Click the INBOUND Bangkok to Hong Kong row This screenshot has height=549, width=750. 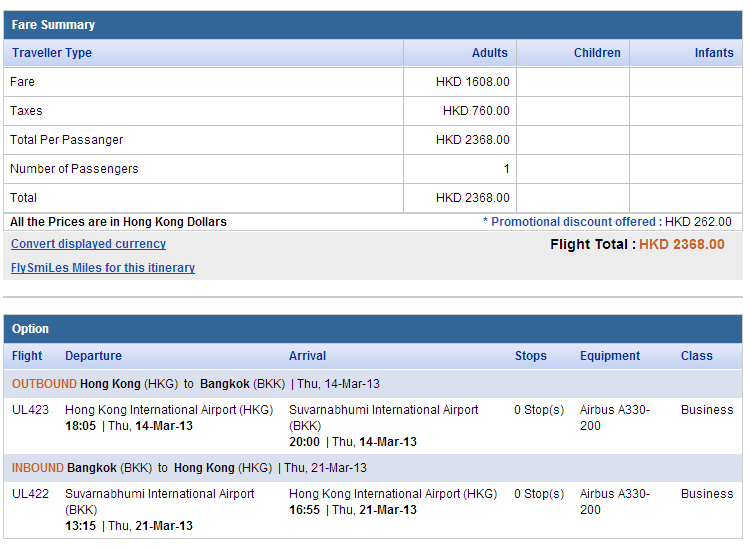click(189, 468)
